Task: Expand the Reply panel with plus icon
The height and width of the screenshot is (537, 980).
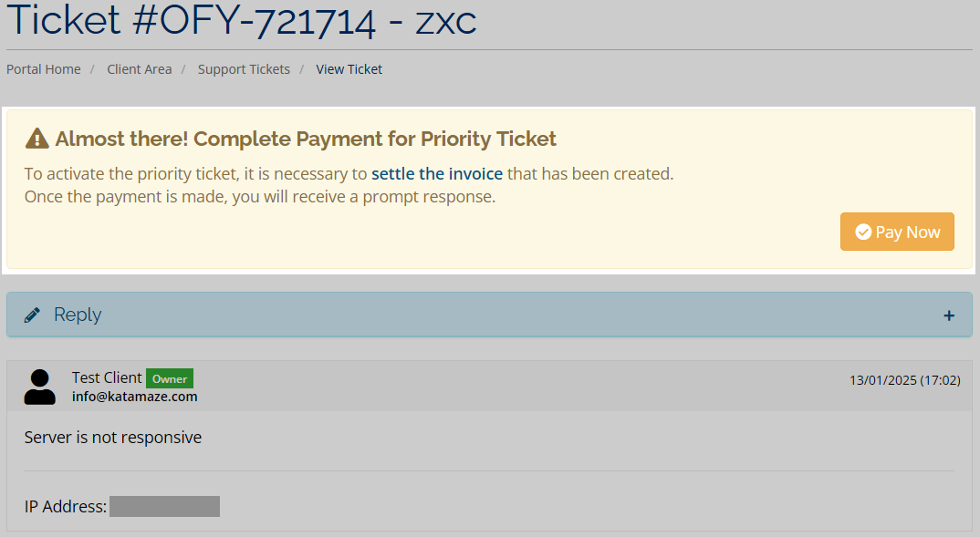Action: coord(949,316)
